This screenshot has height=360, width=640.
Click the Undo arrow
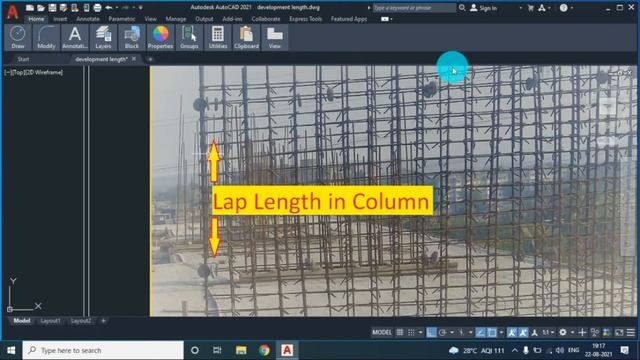point(109,8)
